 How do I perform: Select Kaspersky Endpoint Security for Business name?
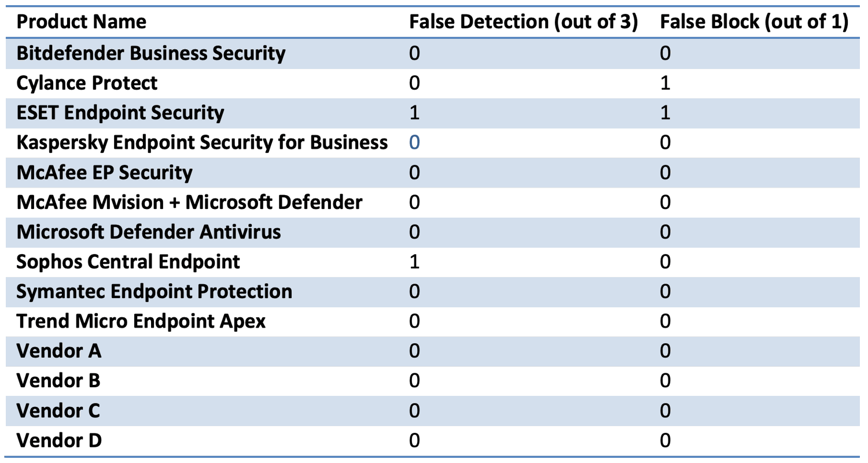point(202,142)
